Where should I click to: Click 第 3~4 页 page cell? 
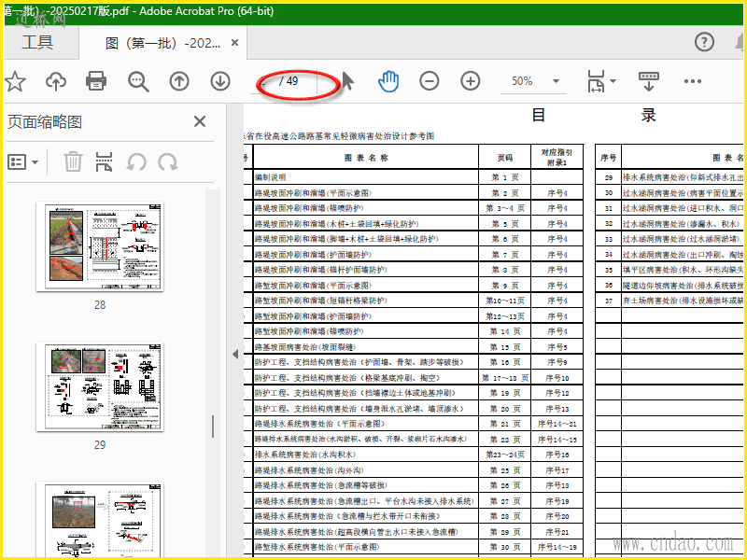505,208
